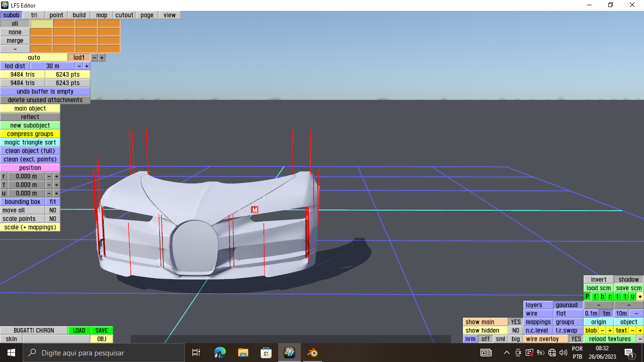This screenshot has width=644, height=362.
Task: Decrease the r position value
Action: (49, 176)
